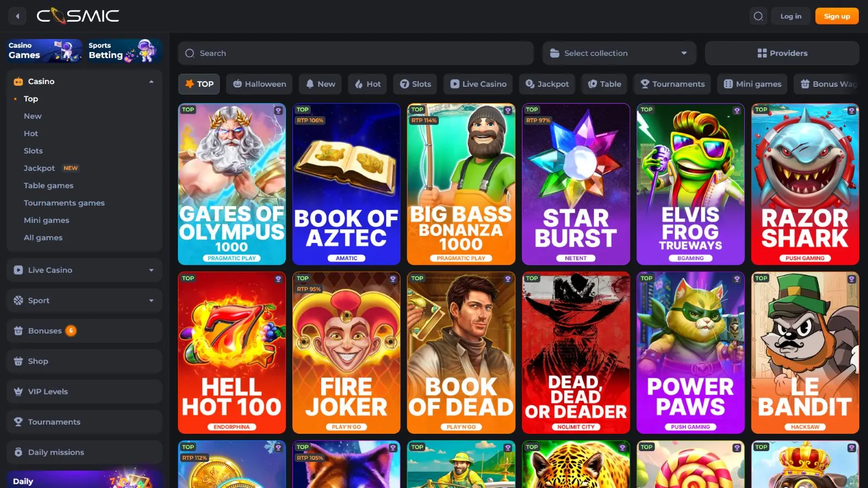Open the Select collection dropdown

point(619,53)
